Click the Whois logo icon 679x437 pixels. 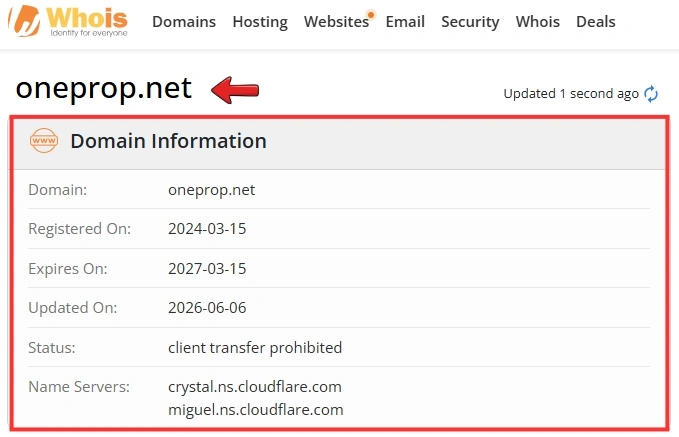coord(25,21)
